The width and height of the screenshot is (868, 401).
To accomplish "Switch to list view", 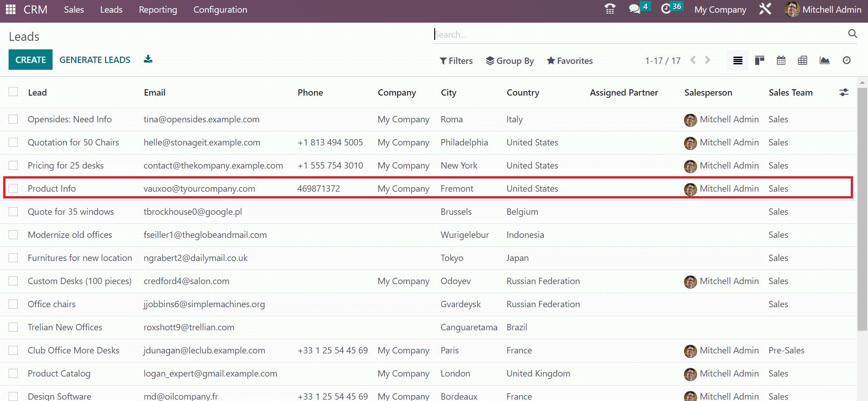I will click(738, 60).
